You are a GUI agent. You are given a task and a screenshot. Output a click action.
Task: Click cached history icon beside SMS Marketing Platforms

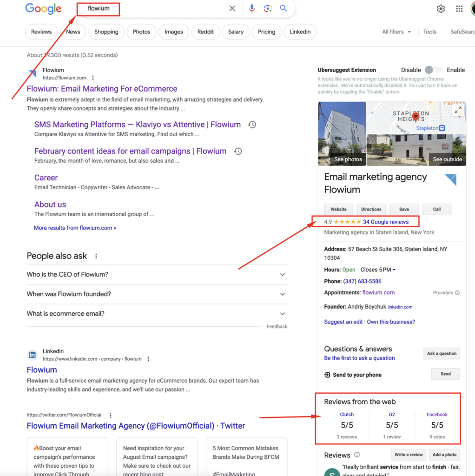[x=252, y=125]
